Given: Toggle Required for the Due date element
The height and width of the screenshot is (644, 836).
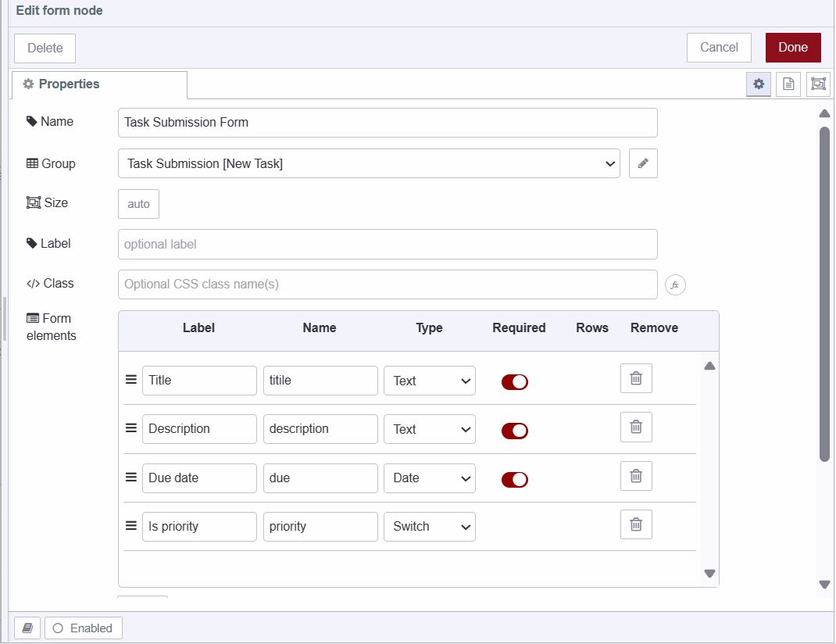Looking at the screenshot, I should (x=515, y=479).
